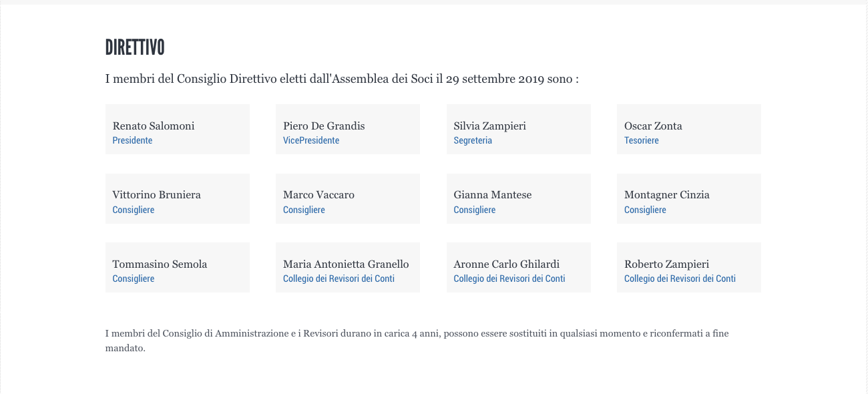Click the DIRETTIVO heading
The width and height of the screenshot is (868, 394).
click(x=135, y=47)
